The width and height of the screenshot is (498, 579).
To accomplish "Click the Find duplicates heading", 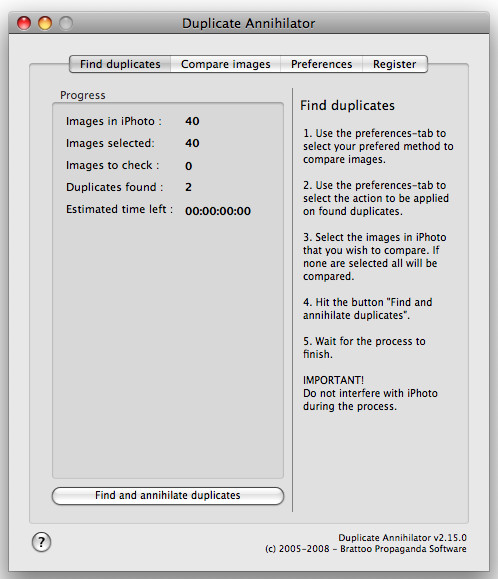I will pos(347,106).
